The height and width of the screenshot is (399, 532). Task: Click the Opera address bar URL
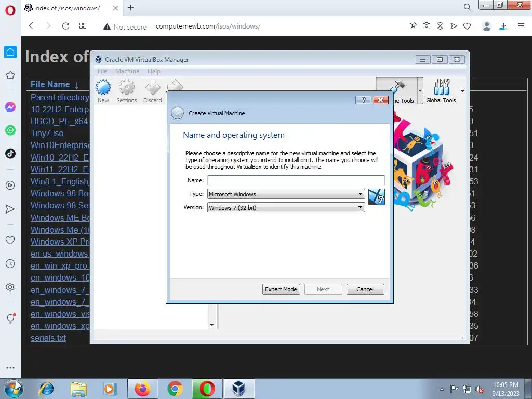click(208, 26)
